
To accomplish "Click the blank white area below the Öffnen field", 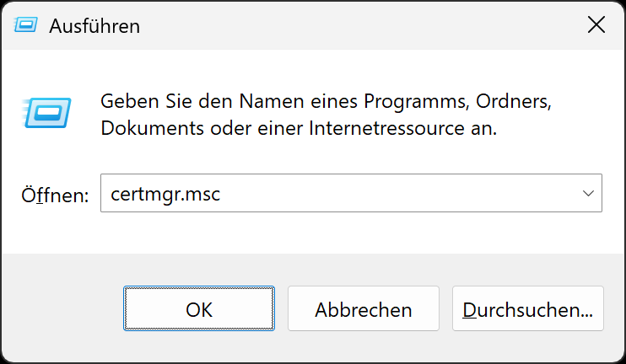I will pyautogui.click(x=337, y=234).
